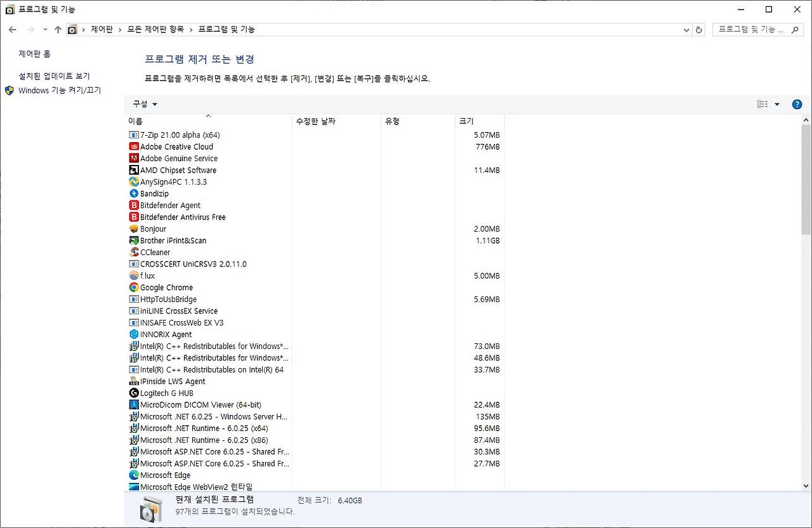Screen dimensions: 812x528
Task: Expand the chevron after 모든 제어판 항목
Action: tap(192, 30)
